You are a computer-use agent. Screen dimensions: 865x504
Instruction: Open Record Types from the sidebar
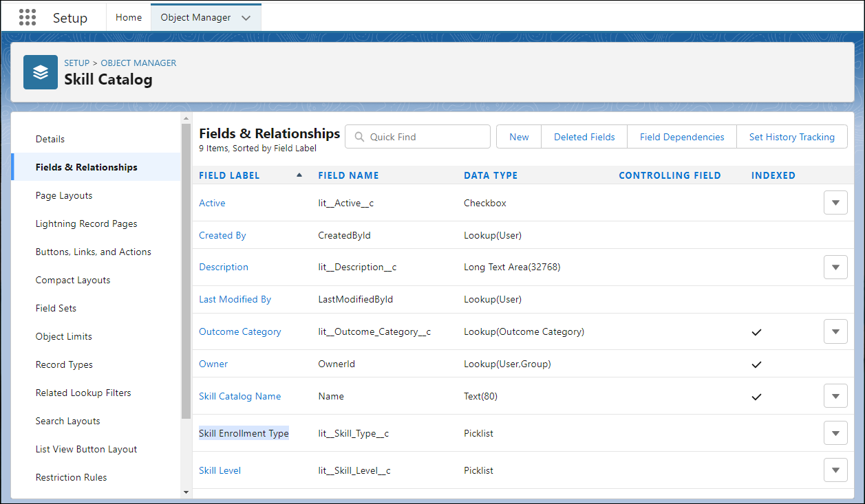pyautogui.click(x=64, y=364)
